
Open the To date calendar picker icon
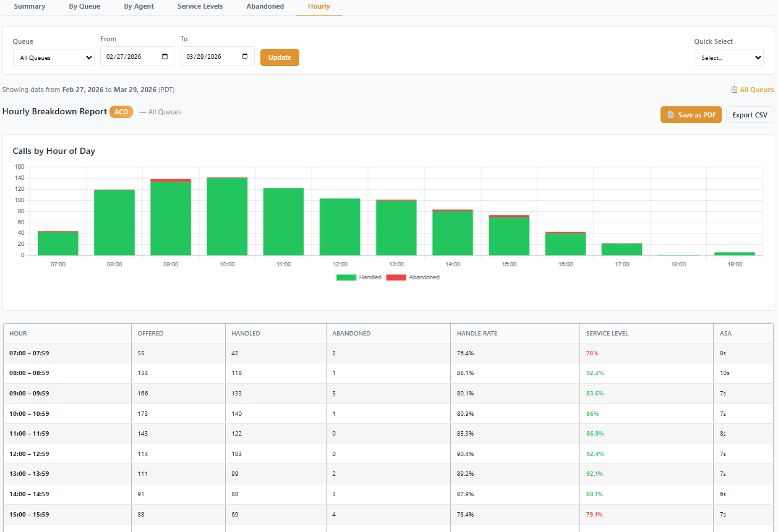pyautogui.click(x=245, y=57)
